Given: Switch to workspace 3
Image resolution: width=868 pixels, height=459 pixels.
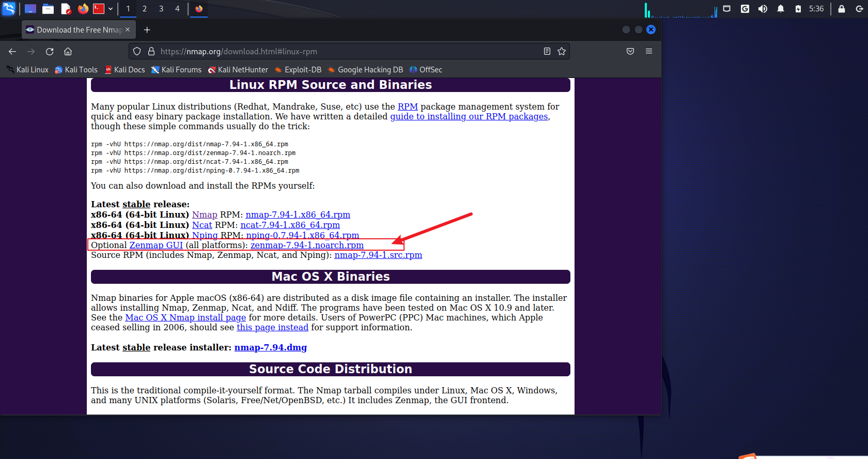Looking at the screenshot, I should point(161,9).
